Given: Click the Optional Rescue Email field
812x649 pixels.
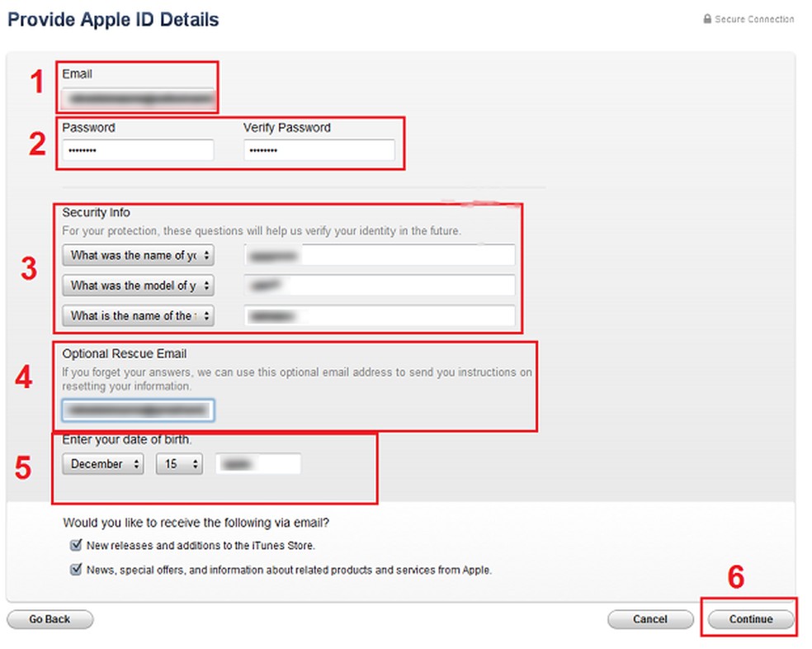Looking at the screenshot, I should click(138, 410).
